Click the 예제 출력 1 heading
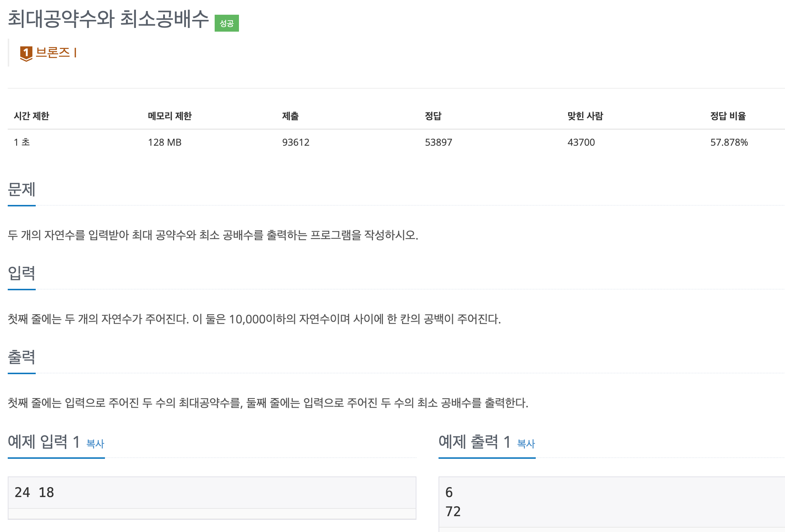Screen dimensions: 785x532 [474, 441]
